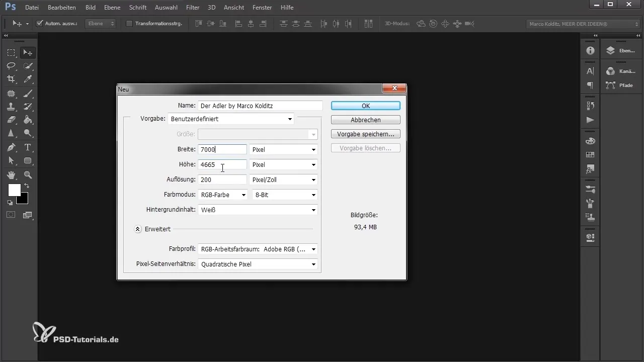Open the 8-Bit depth dropdown
Screen dimensions: 644x362
tap(285, 195)
